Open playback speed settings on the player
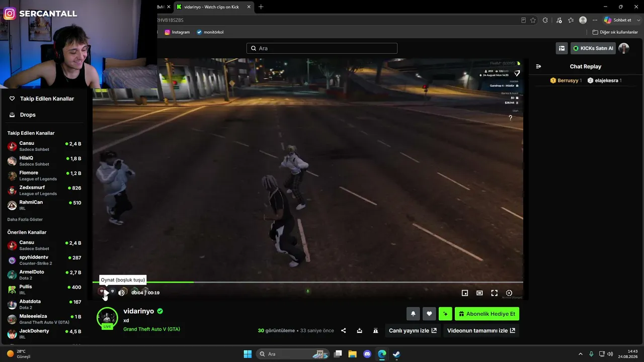 tap(509, 293)
